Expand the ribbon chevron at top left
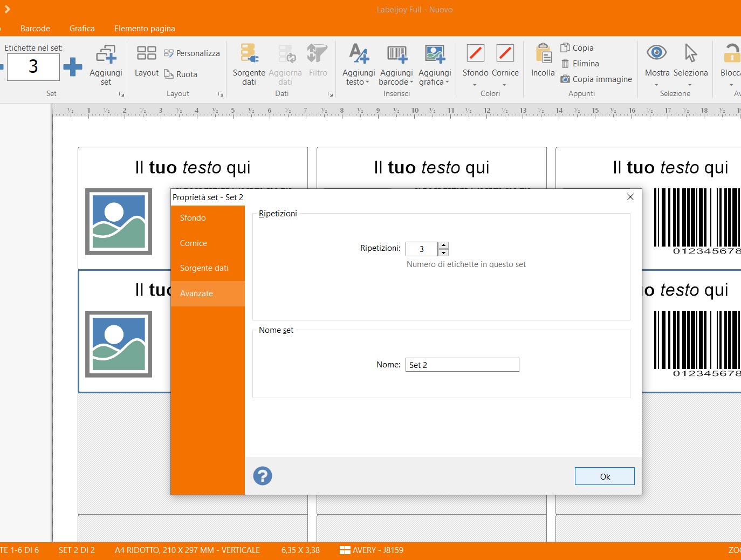 pos(7,9)
